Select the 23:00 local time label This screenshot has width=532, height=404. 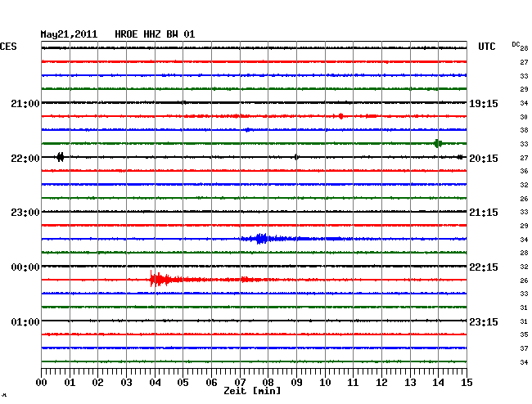25,213
